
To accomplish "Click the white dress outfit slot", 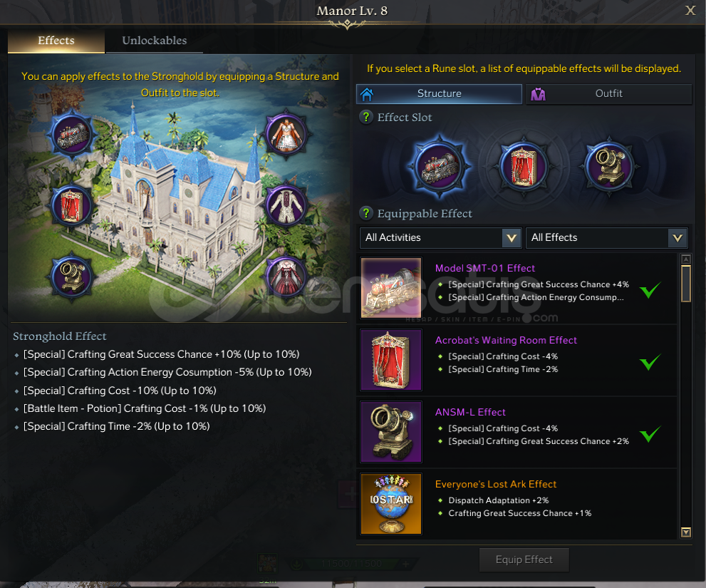I will 286,134.
